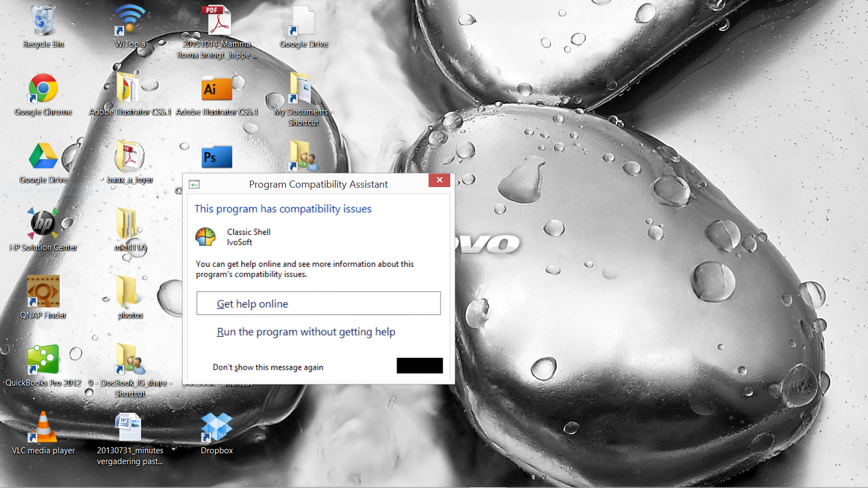Select the Dropbox desktop icon
Viewport: 868px width, 488px height.
[x=216, y=428]
